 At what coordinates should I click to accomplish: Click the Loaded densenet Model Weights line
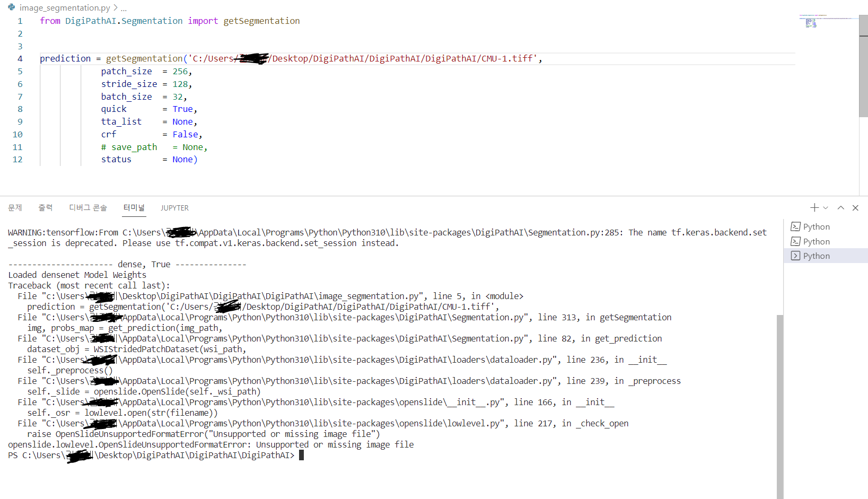[x=77, y=275]
